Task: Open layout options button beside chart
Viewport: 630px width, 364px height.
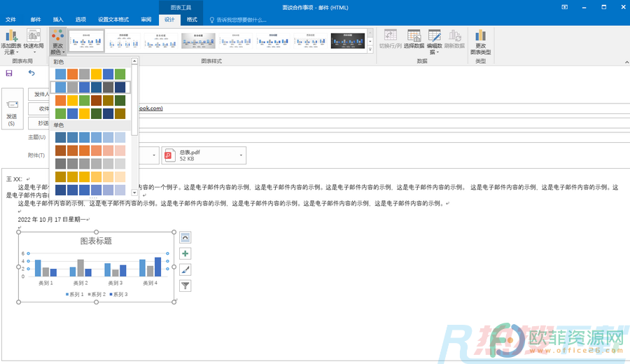Action: tap(185, 237)
